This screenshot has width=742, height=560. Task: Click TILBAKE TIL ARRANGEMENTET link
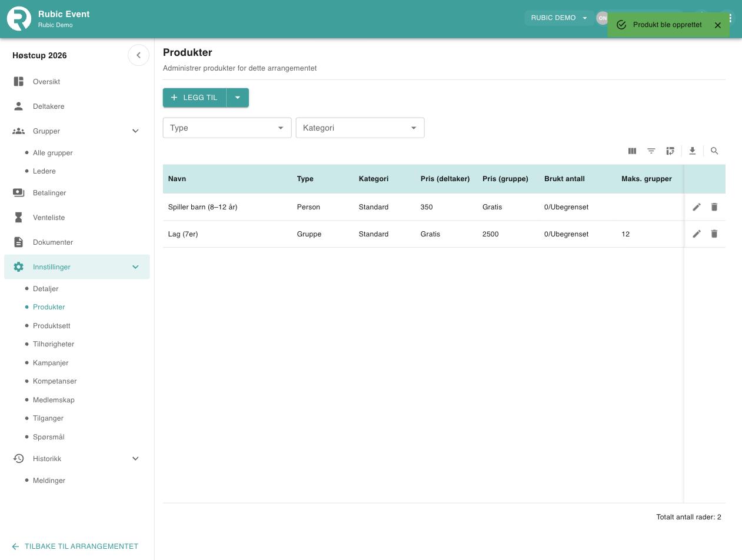click(x=75, y=546)
